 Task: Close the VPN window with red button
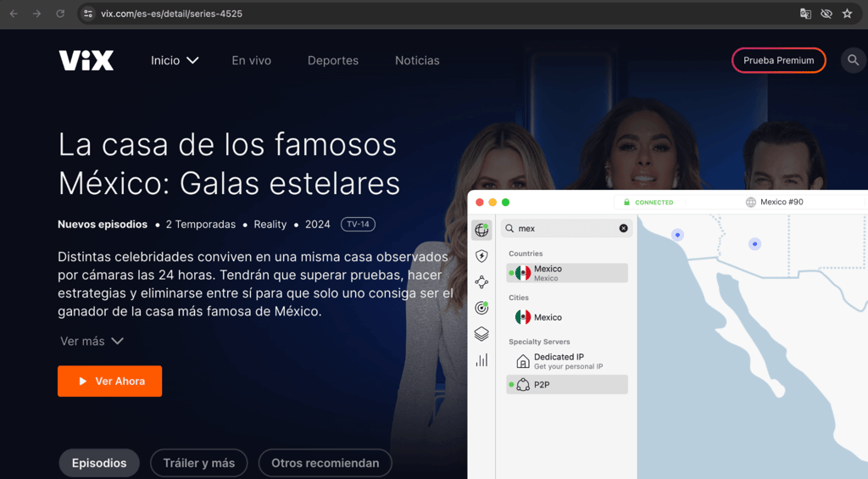(480, 202)
